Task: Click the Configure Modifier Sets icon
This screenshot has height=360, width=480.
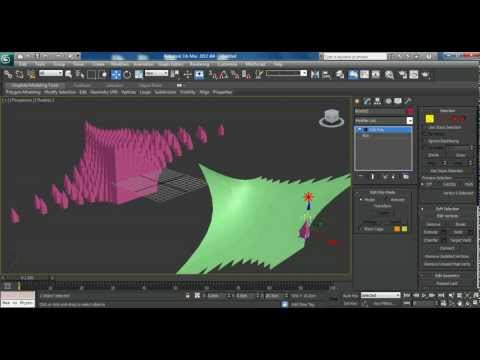Action: 406,177
